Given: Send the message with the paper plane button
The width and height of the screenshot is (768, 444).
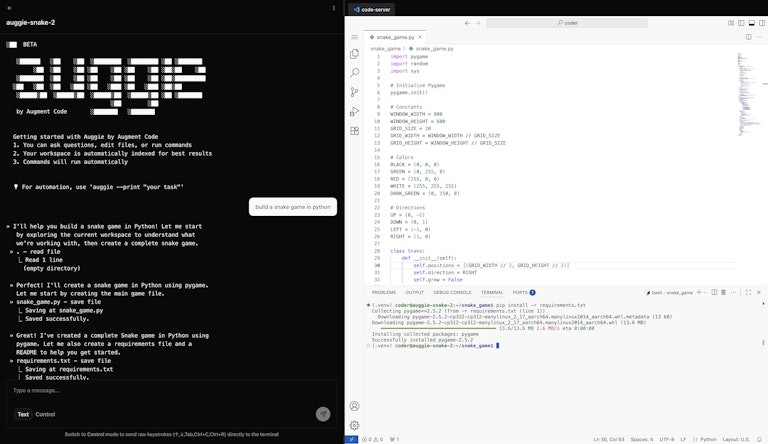Looking at the screenshot, I should coord(323,414).
